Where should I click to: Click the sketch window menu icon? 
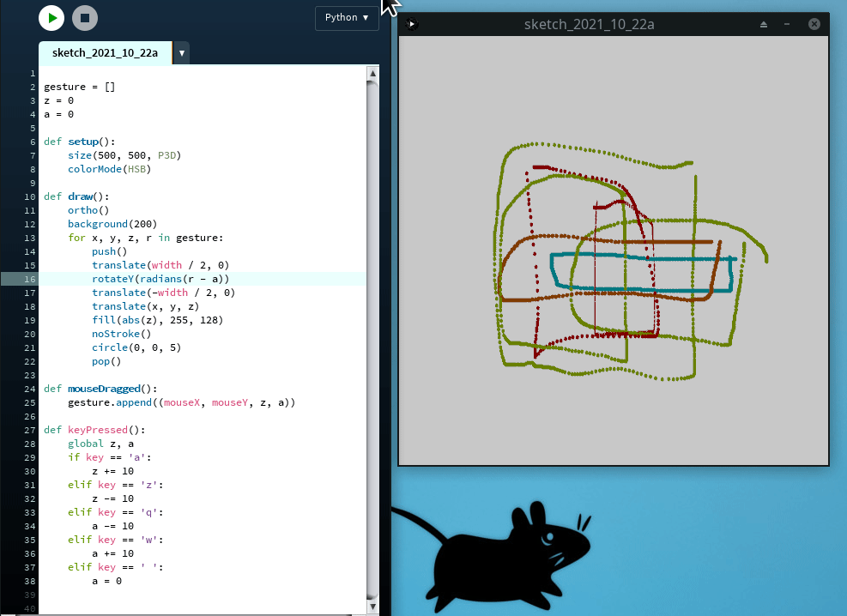pos(412,24)
